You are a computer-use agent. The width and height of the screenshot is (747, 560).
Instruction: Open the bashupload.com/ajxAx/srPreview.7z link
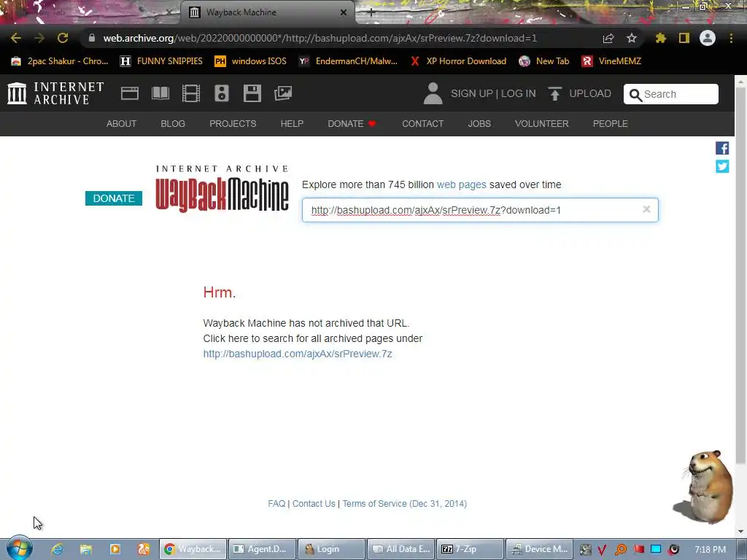(x=298, y=354)
